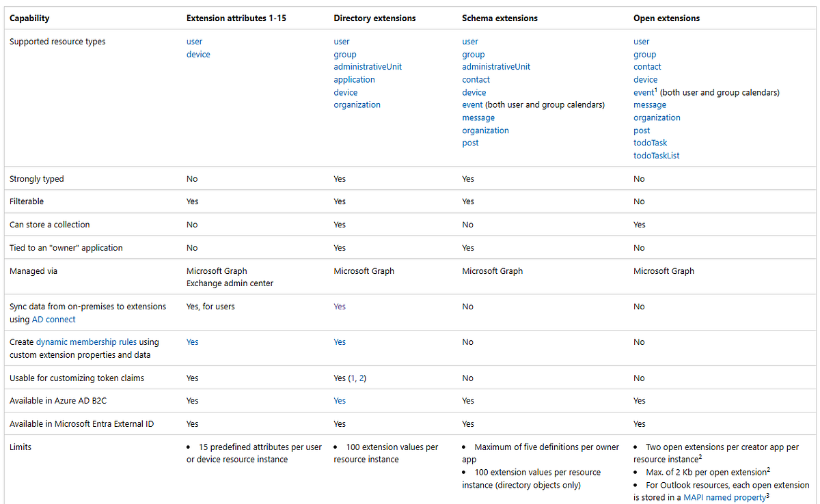Click post link under Schema extensions
The height and width of the screenshot is (504, 820).
[470, 143]
